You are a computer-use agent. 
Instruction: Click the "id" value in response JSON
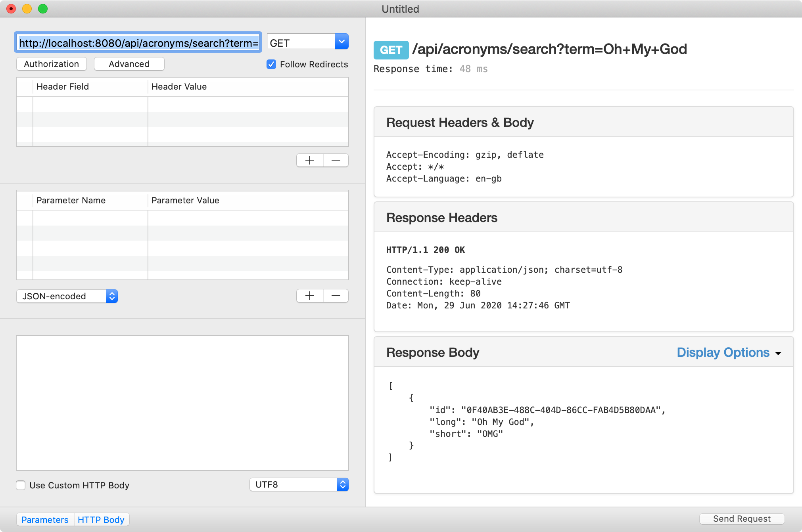[x=561, y=410]
